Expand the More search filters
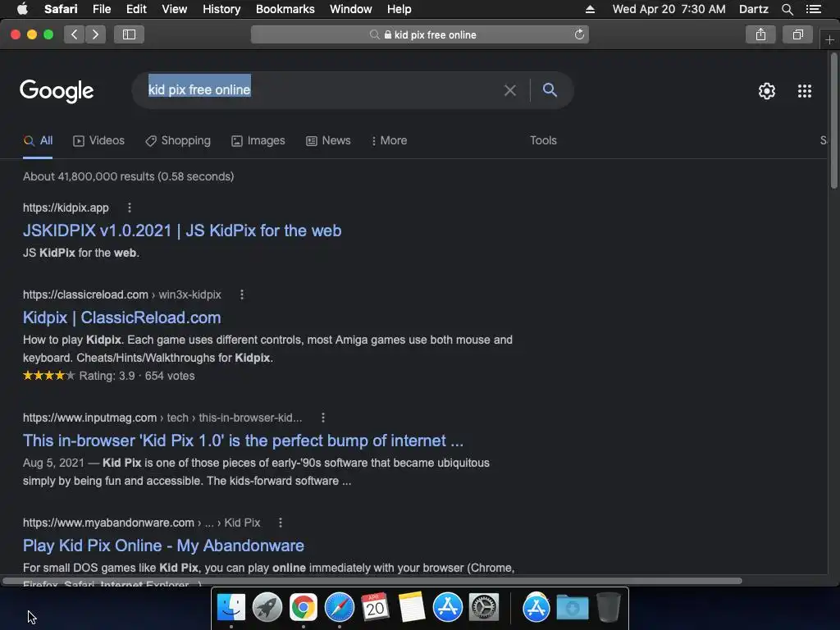The image size is (840, 630). coord(390,140)
